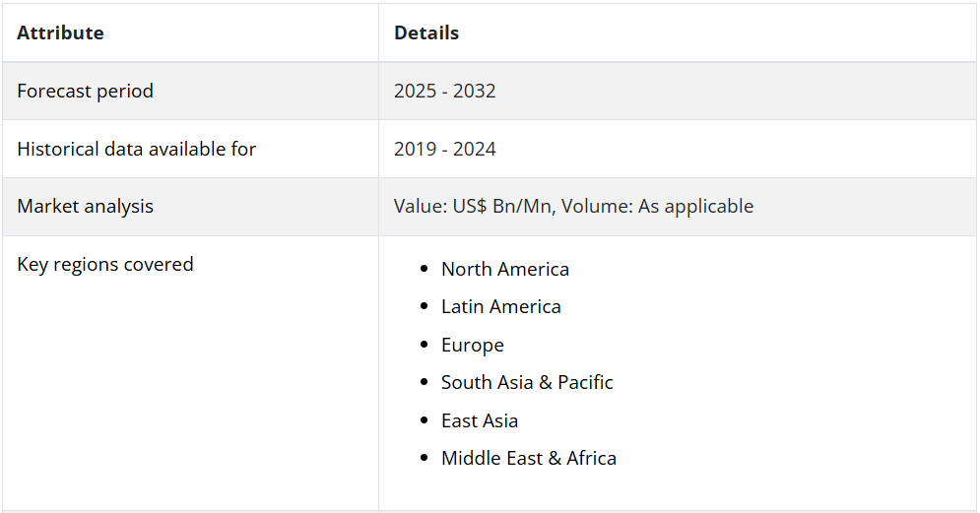980x513 pixels.
Task: Select the Key regions covered label
Action: coord(105,264)
